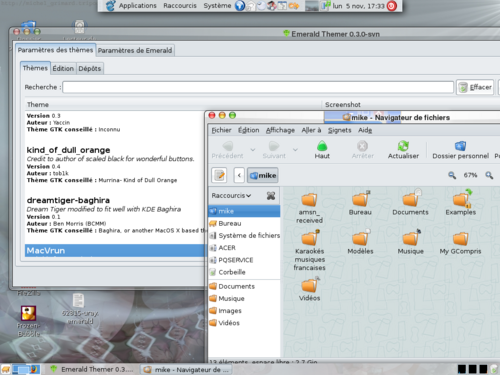Zoom in with the magnifier right of 67%
The image size is (500, 375).
[x=489, y=175]
